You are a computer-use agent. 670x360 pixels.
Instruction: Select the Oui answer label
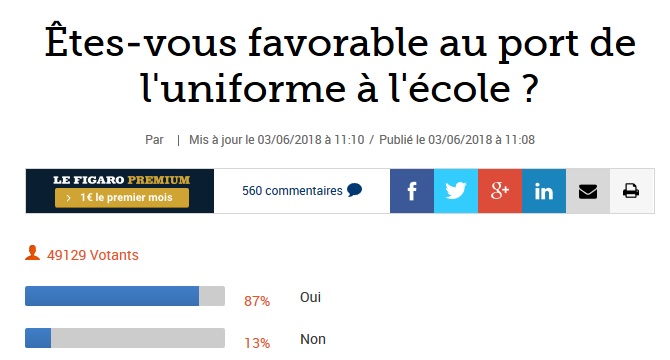(x=310, y=297)
